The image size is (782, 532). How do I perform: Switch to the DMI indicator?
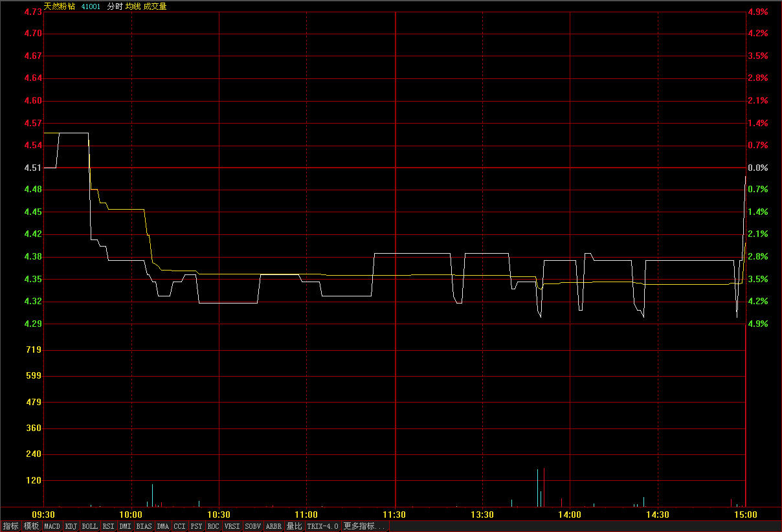126,526
